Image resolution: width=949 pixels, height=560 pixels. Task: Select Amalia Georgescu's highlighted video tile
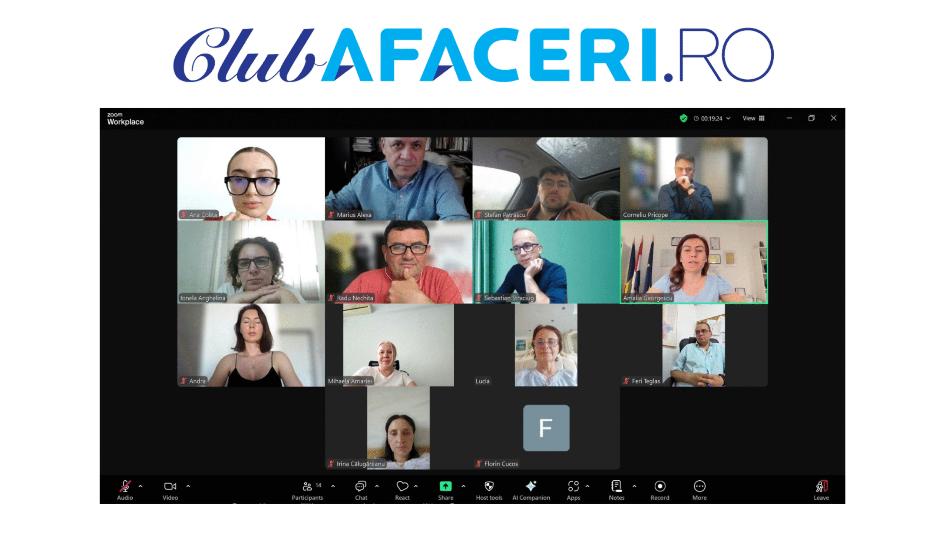click(x=694, y=262)
